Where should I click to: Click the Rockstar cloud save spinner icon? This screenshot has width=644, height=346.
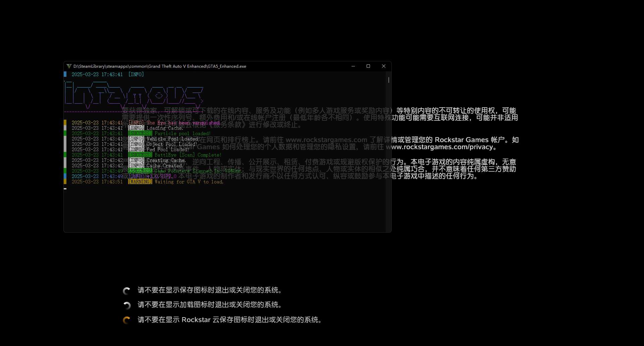tap(127, 320)
